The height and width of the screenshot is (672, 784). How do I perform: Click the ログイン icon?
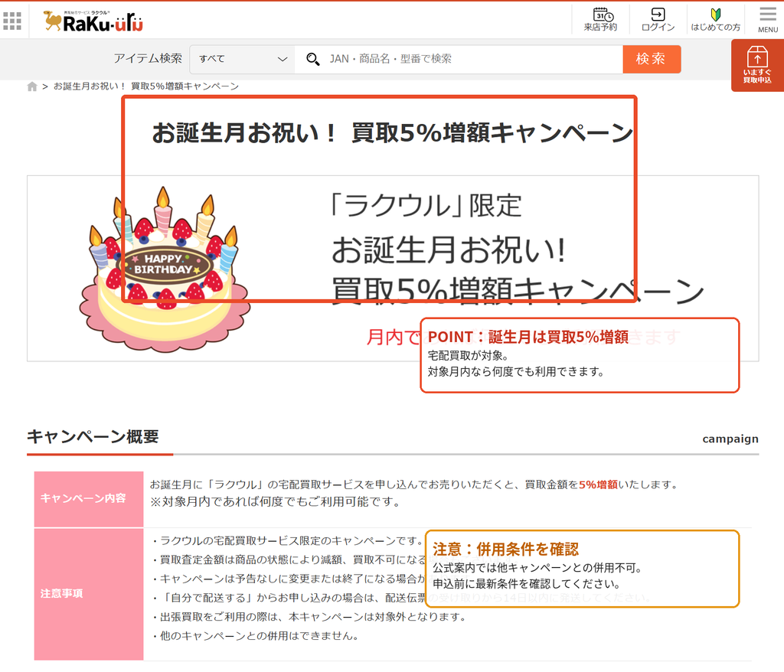658,19
